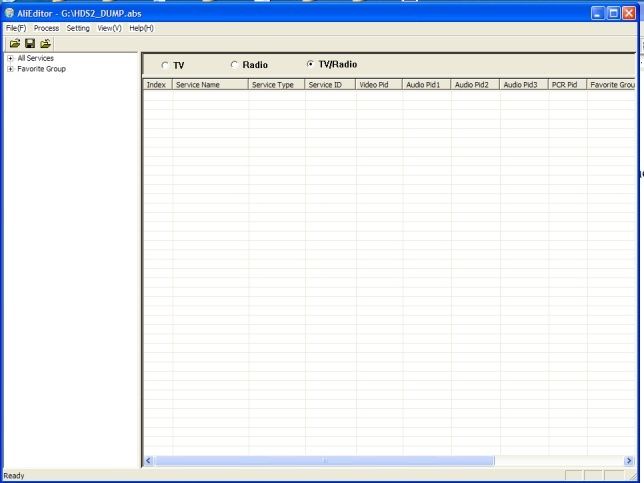
Task: Open the Help(H) menu
Action: [x=141, y=28]
